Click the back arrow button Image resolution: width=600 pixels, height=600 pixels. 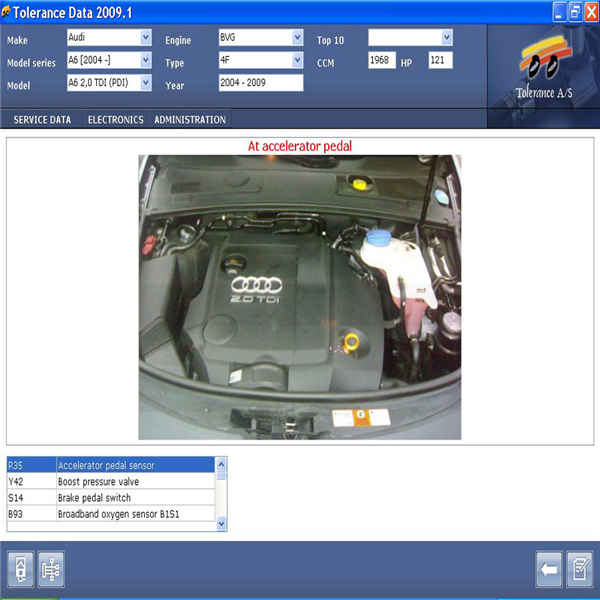tap(548, 569)
